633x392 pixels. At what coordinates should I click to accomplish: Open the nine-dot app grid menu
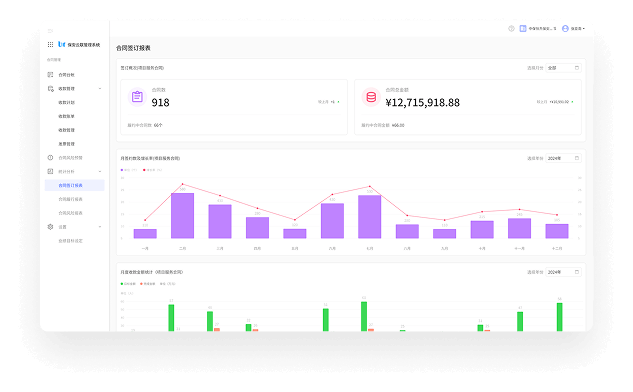pos(50,44)
